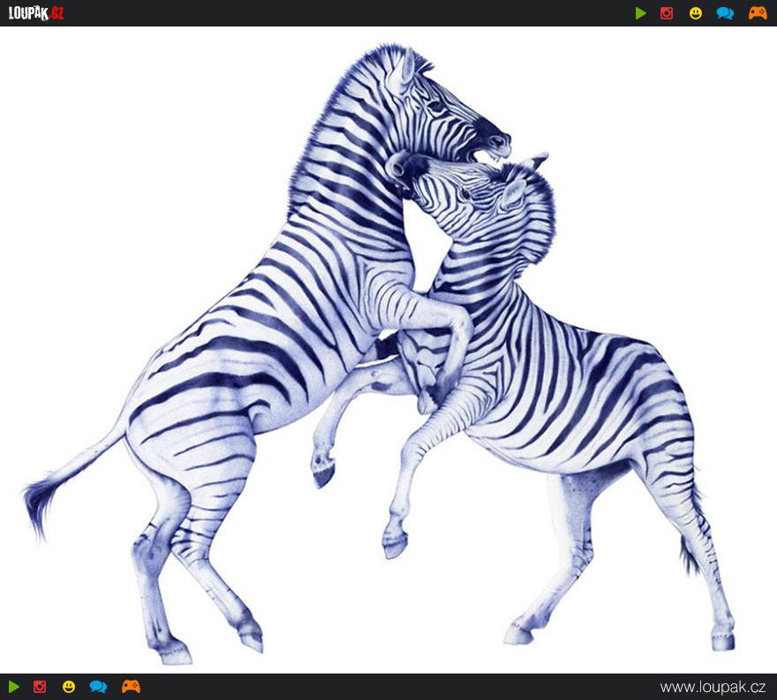This screenshot has width=777, height=700.
Task: Click the yellow smiley icon in top bar
Action: point(696,13)
